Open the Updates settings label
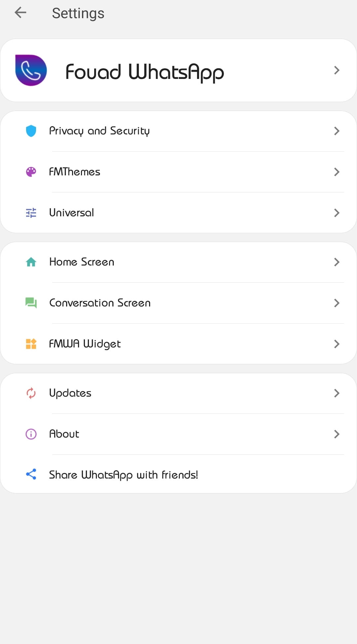Viewport: 357px width, 644px height. click(x=70, y=393)
